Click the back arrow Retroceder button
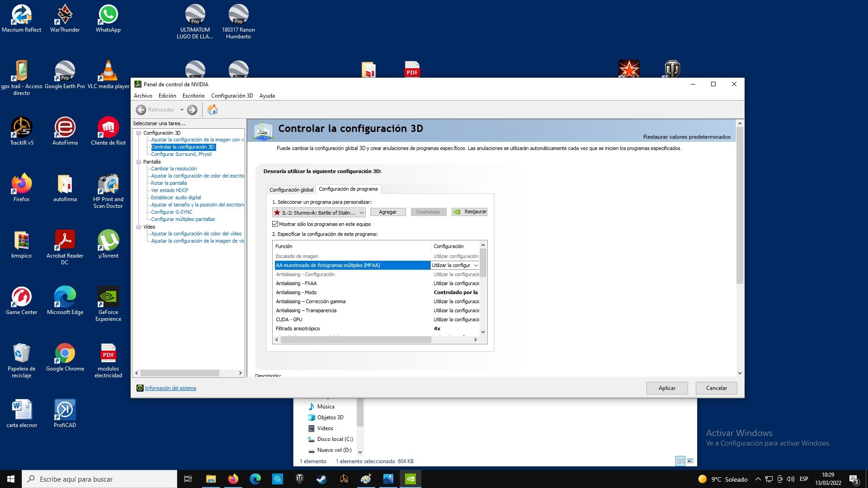 [x=141, y=110]
